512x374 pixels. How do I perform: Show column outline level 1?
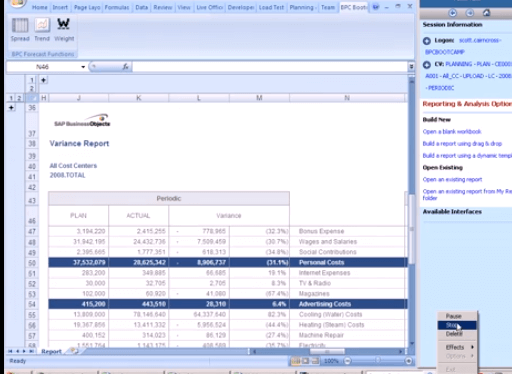tap(32, 80)
